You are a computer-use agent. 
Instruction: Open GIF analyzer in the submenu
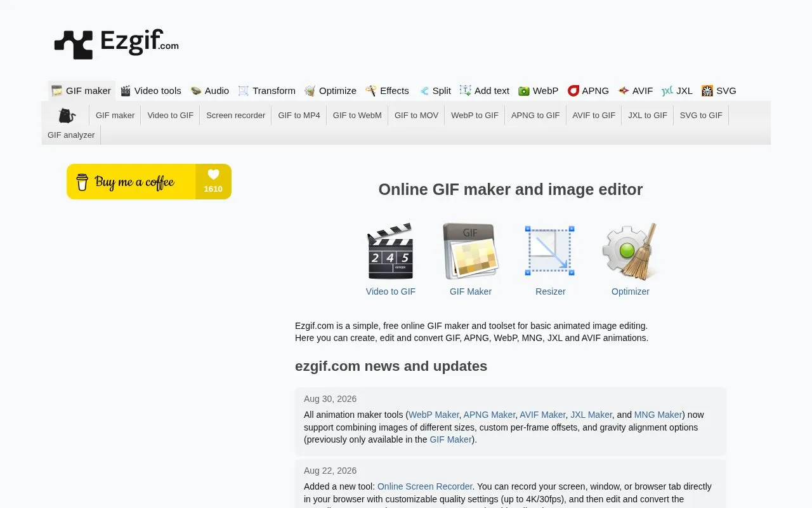71,135
